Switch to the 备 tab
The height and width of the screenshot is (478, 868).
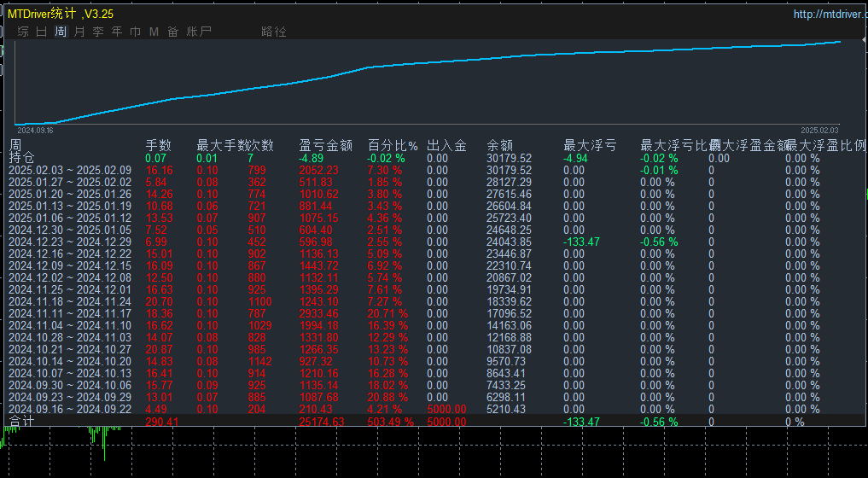click(173, 32)
